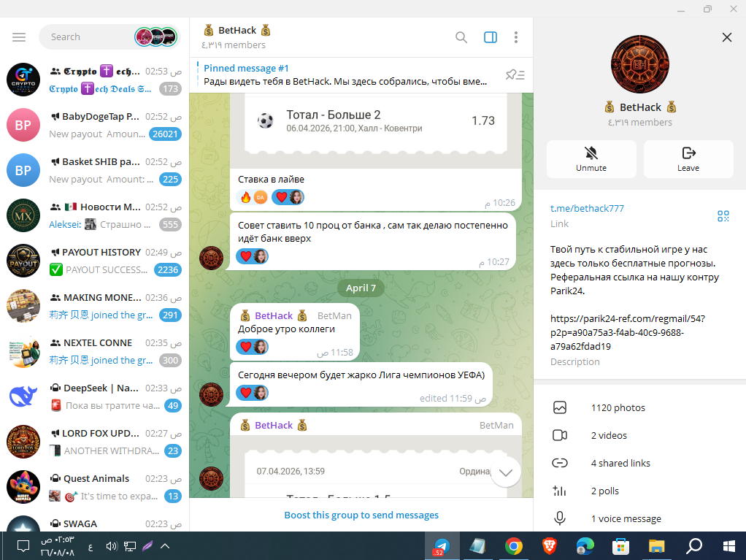This screenshot has width=746, height=560.
Task: Open the SWAGA chat
Action: [94, 521]
